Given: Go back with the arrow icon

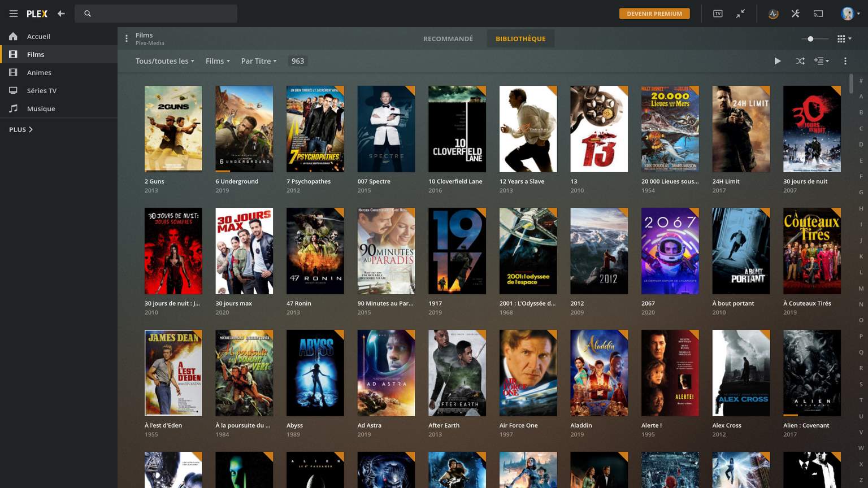Looking at the screenshot, I should click(61, 14).
